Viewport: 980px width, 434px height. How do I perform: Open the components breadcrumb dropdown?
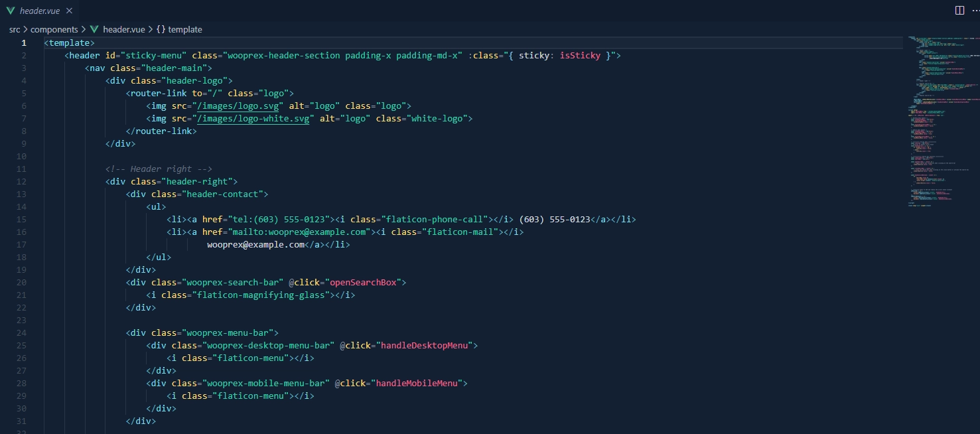point(55,29)
